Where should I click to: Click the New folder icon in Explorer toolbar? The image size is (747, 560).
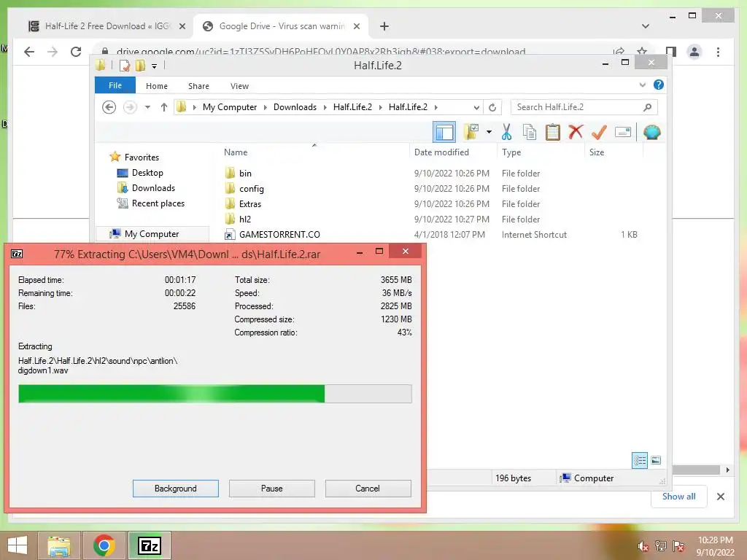coord(471,132)
